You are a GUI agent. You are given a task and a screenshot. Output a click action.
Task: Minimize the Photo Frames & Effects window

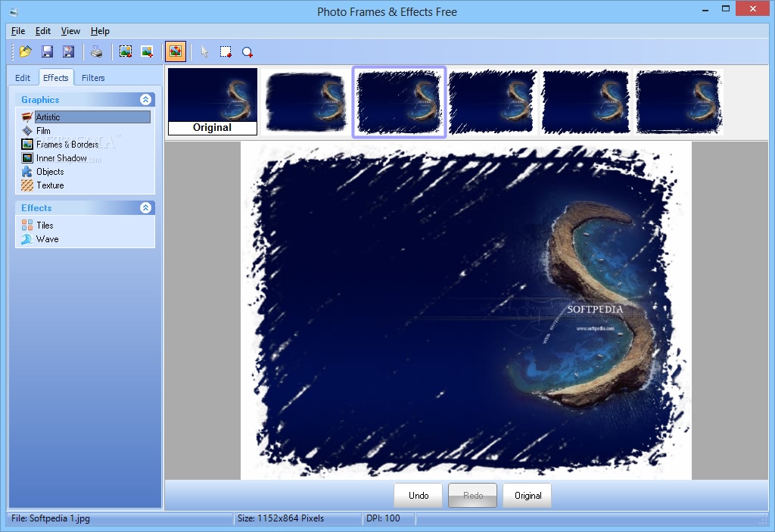705,9
